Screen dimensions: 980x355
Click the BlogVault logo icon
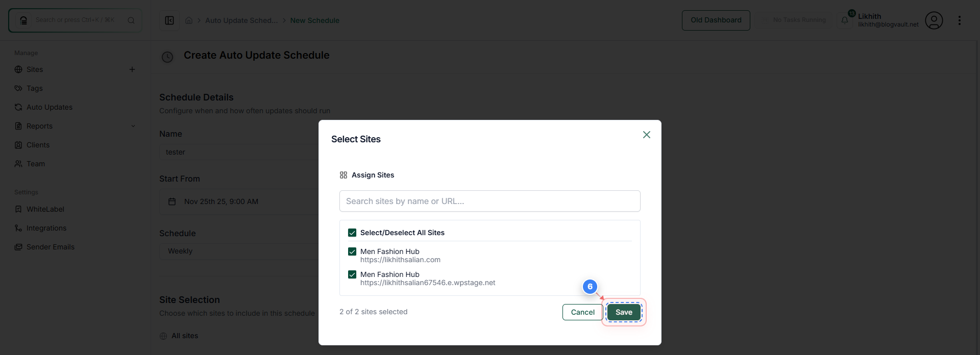point(23,20)
